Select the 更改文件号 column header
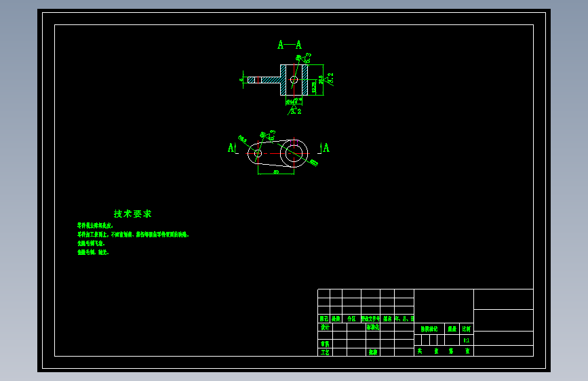588x381 pixels. (x=370, y=319)
